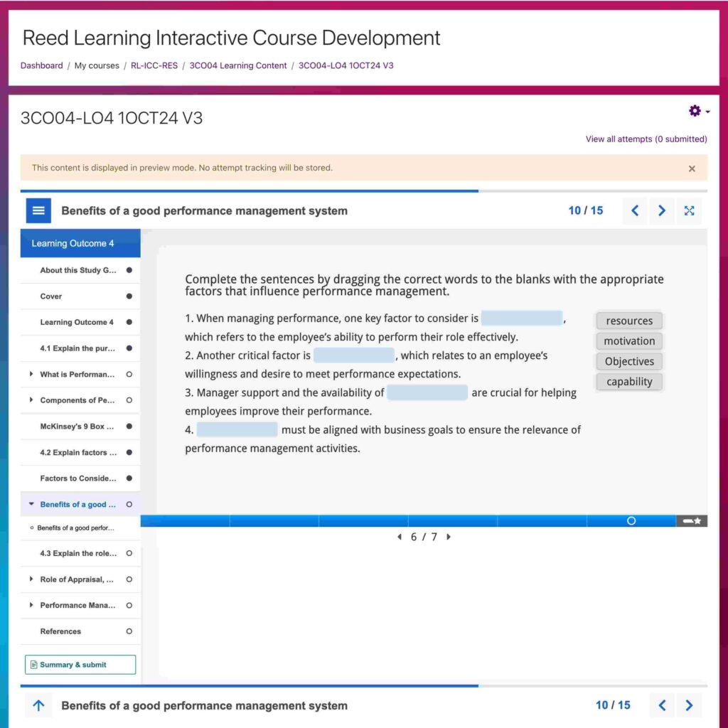Click previous slide arrow beside 6 / 7

(399, 537)
